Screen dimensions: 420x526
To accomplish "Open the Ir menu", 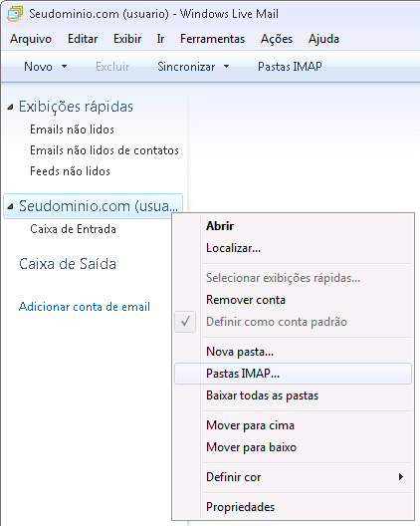I will point(160,39).
